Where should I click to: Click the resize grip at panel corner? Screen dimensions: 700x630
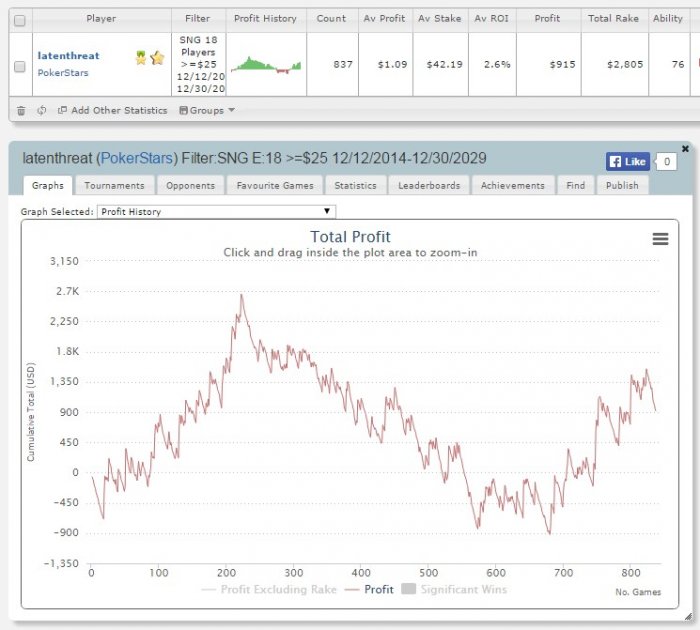tap(688, 617)
